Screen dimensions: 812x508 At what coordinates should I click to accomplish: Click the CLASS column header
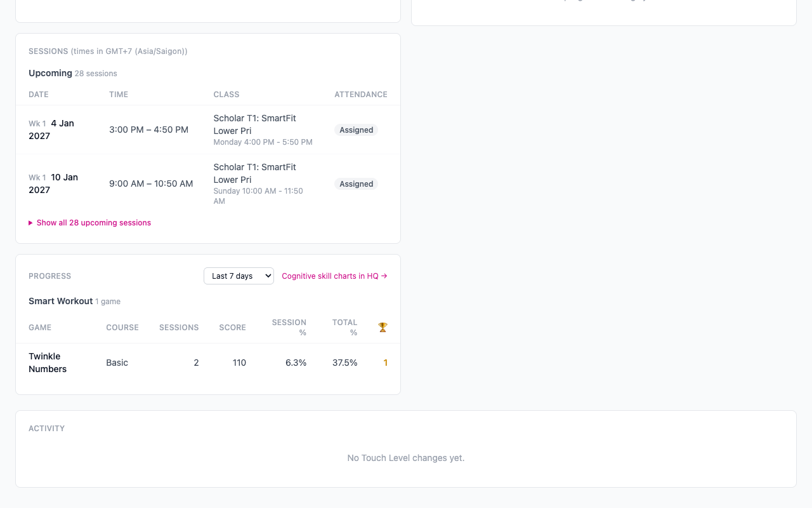point(226,95)
